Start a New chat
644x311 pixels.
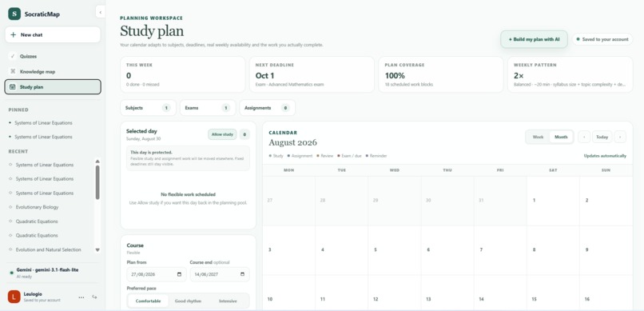[x=53, y=35]
